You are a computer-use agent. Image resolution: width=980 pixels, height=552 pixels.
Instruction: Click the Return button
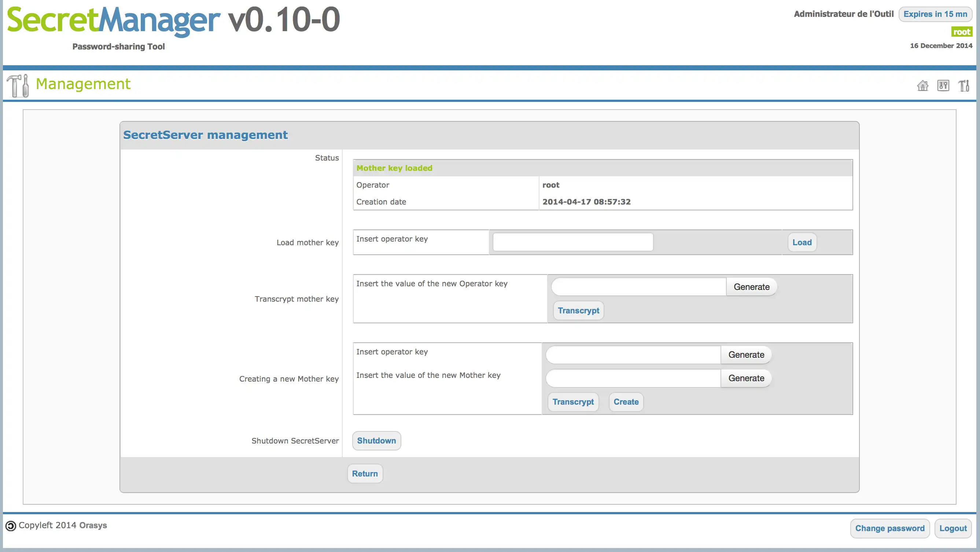tap(365, 473)
